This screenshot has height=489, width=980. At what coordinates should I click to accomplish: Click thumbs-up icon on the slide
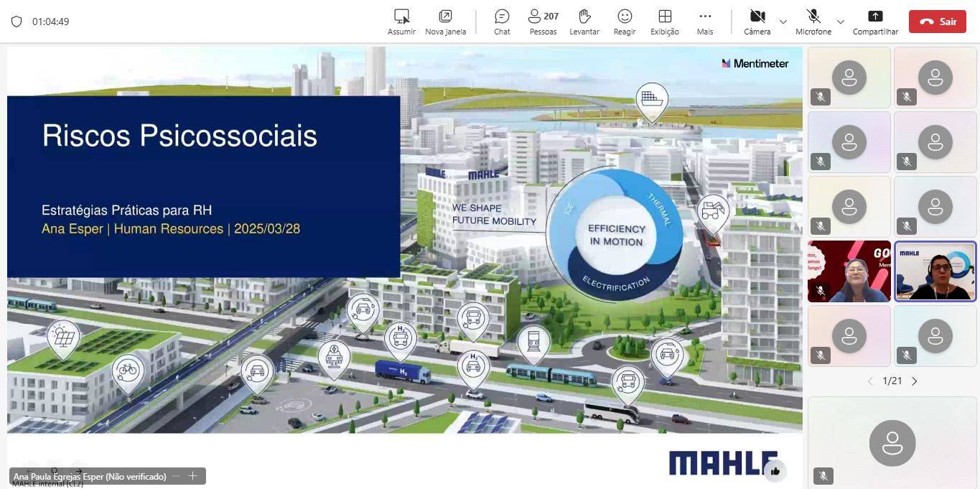click(775, 471)
